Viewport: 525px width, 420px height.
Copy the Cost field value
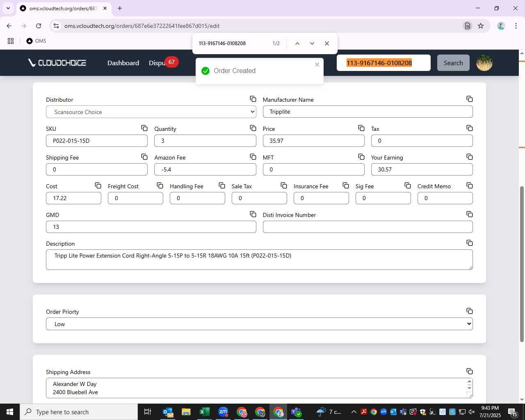click(x=98, y=185)
